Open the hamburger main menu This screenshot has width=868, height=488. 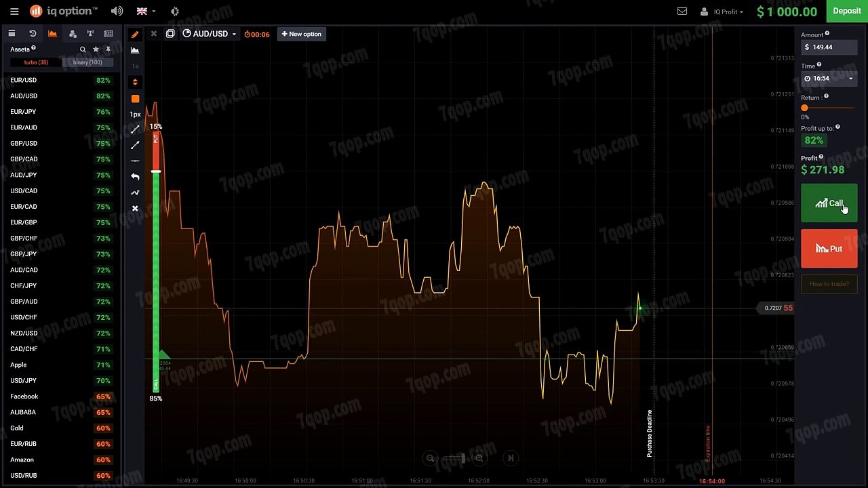pos(14,12)
